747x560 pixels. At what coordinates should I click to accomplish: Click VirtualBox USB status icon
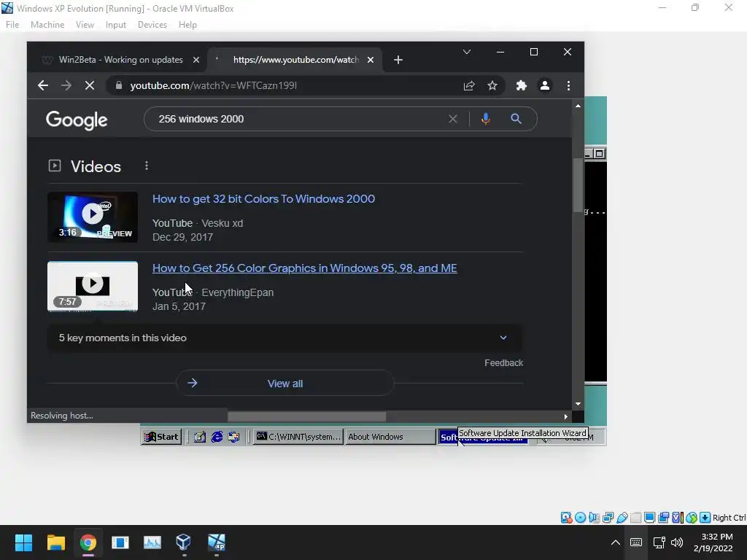point(622,518)
